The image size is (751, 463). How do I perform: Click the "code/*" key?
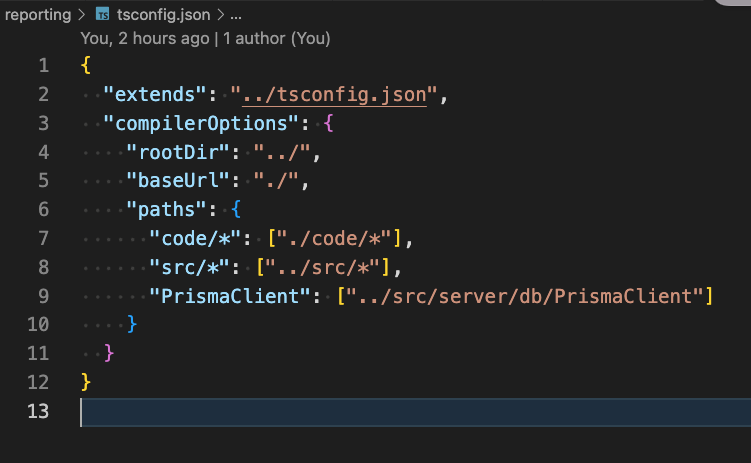[195, 238]
